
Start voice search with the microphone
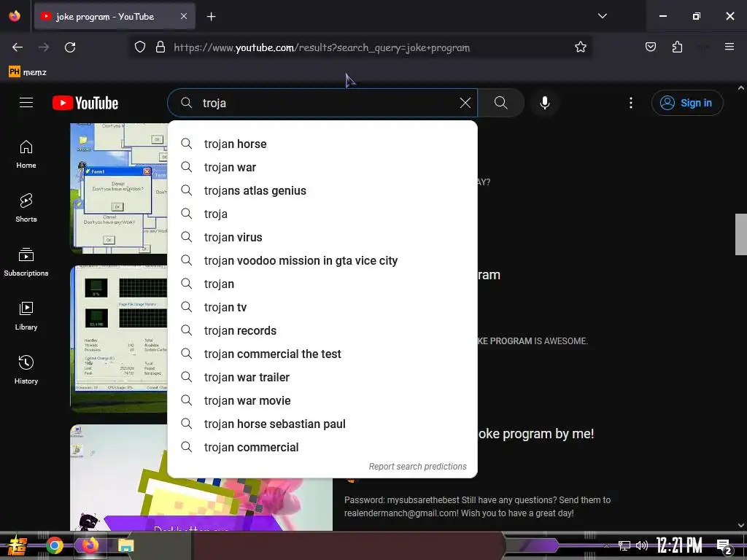click(544, 103)
